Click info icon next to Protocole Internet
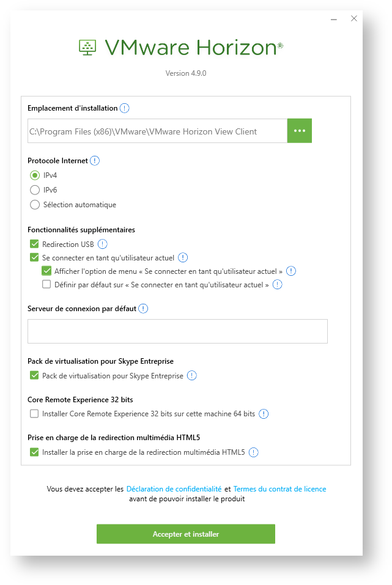The width and height of the screenshot is (392, 585). click(95, 161)
